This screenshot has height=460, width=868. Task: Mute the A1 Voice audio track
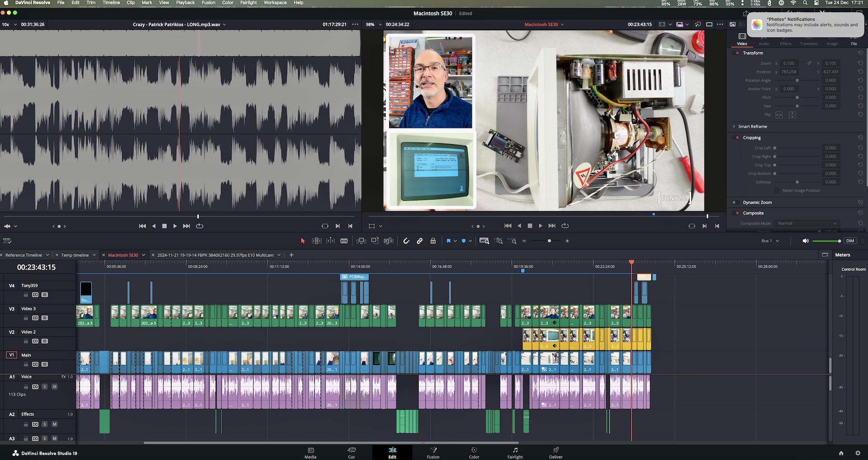[55, 387]
